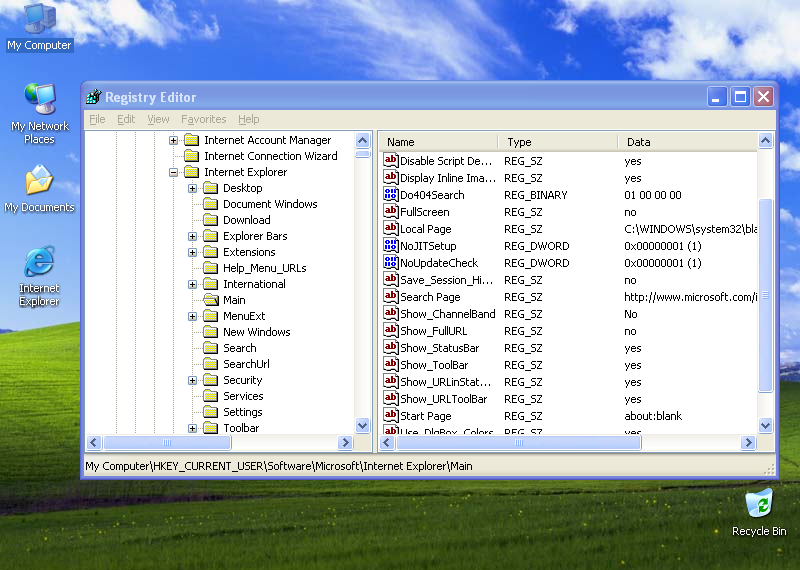Viewport: 800px width, 570px height.
Task: Select the Do404Search binary value icon
Action: click(390, 194)
